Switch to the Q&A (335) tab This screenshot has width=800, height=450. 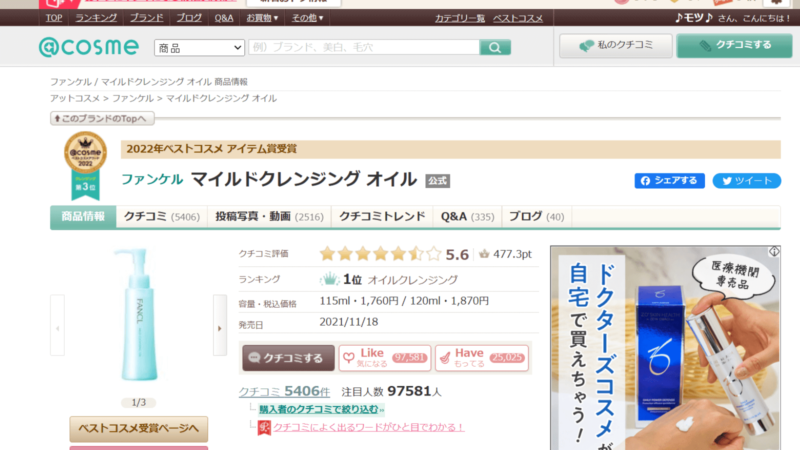[x=467, y=217]
